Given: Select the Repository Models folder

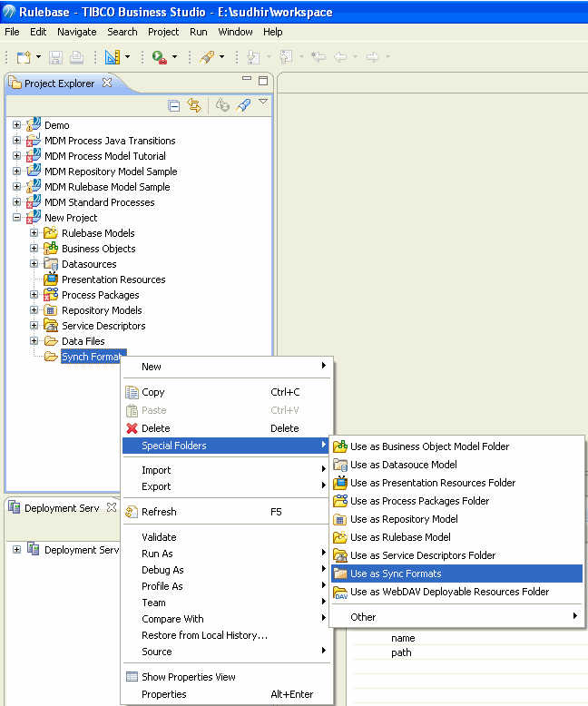Looking at the screenshot, I should coord(102,310).
